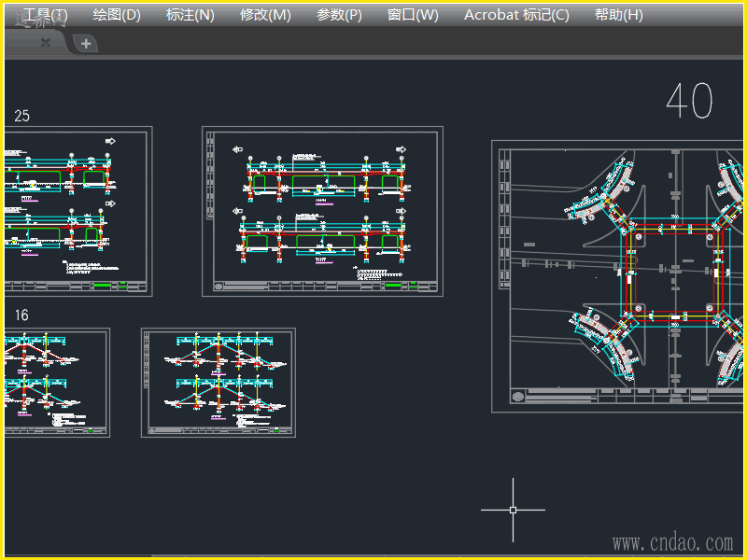This screenshot has width=747, height=560.
Task: Open the 工具(T) menu
Action: tap(43, 15)
